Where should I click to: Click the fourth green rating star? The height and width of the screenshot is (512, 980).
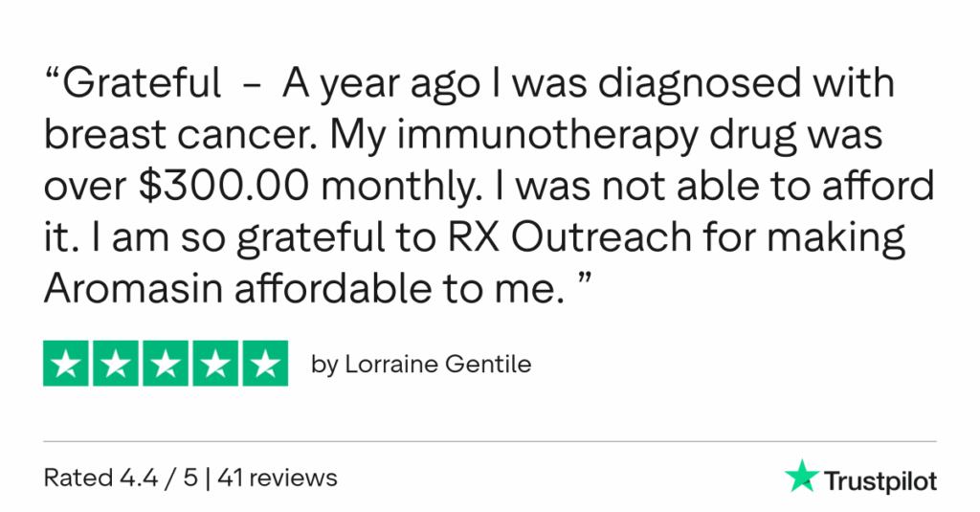coord(214,364)
